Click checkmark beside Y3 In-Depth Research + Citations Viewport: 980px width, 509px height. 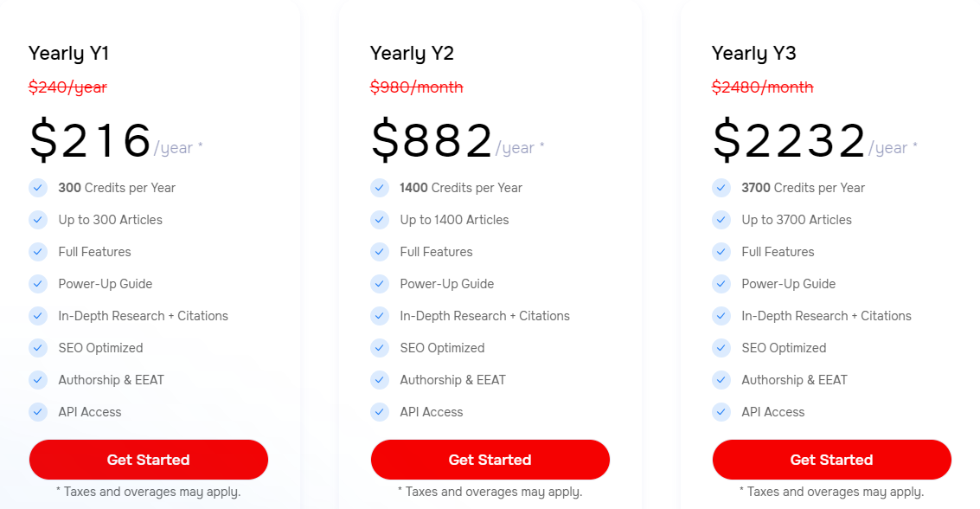[721, 316]
